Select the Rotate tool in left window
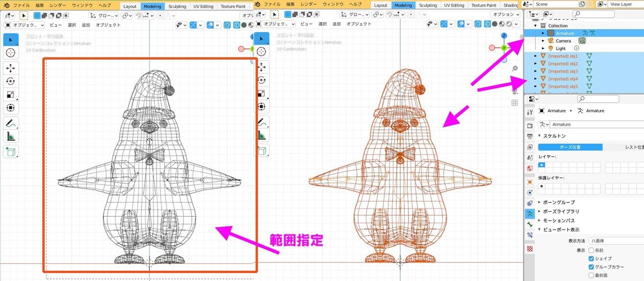 coord(11,81)
